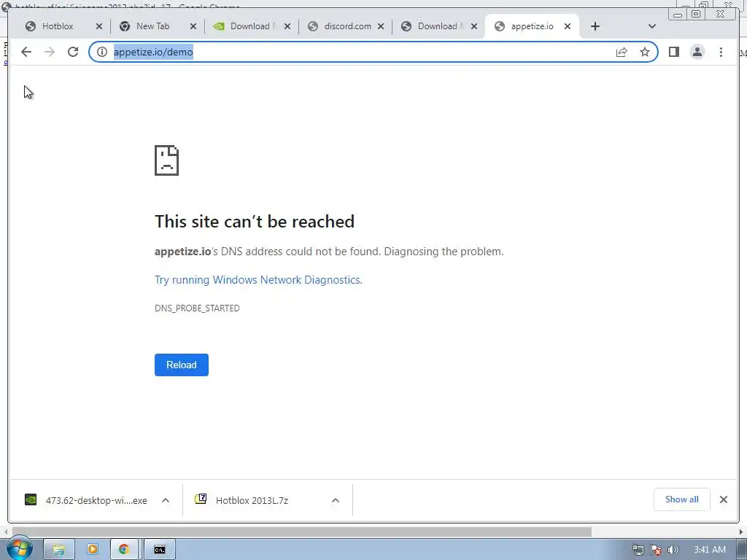Viewport: 747px width, 560px height.
Task: Expand the tab search chevron
Action: (652, 26)
